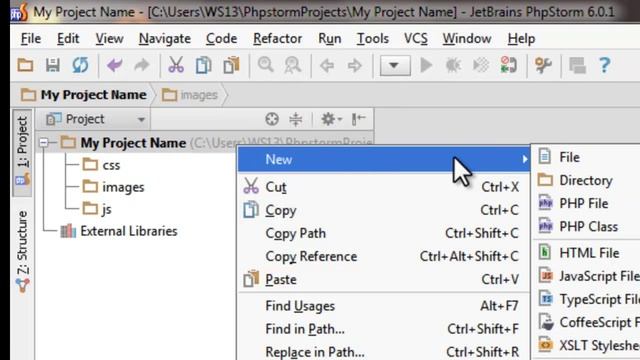
Task: Open the Tools menu
Action: click(373, 39)
